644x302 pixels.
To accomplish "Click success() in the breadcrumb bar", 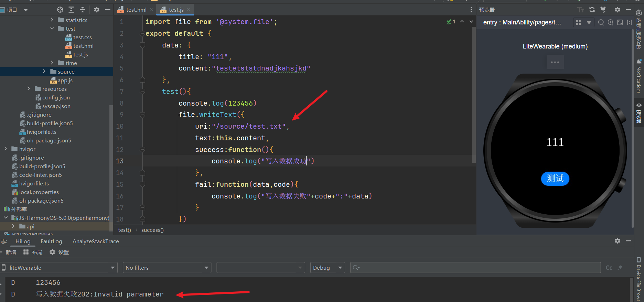I will [152, 230].
